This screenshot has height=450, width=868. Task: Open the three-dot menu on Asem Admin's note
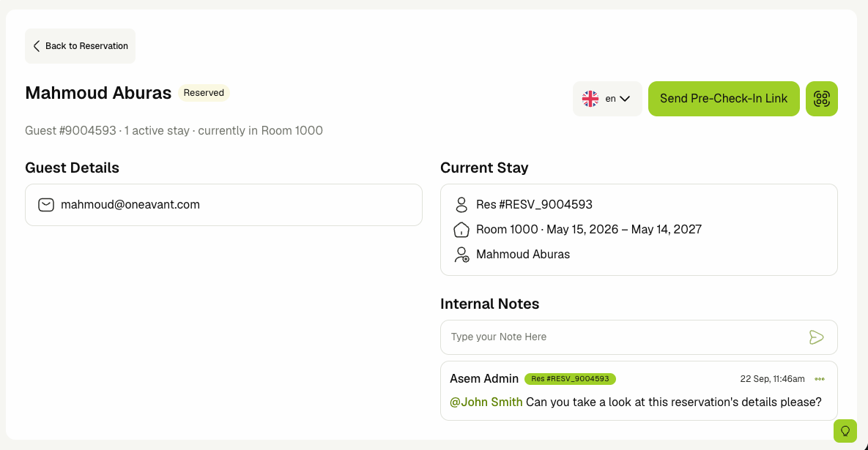(x=820, y=379)
